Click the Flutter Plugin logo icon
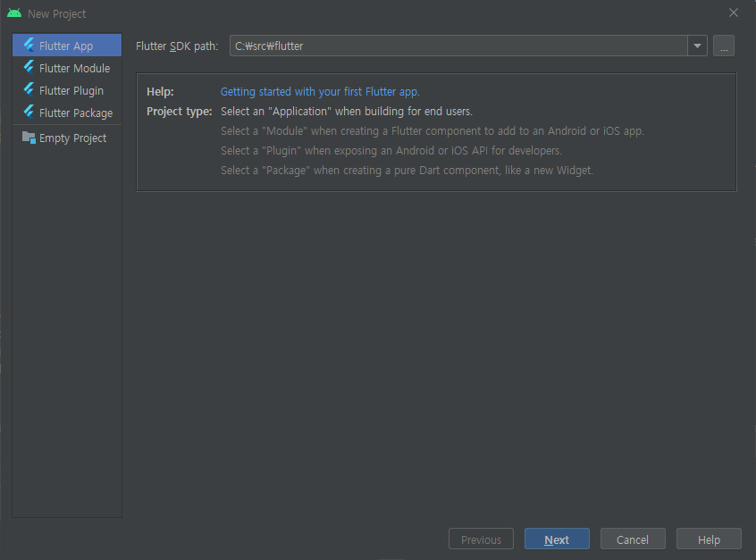The height and width of the screenshot is (560, 756). (29, 90)
